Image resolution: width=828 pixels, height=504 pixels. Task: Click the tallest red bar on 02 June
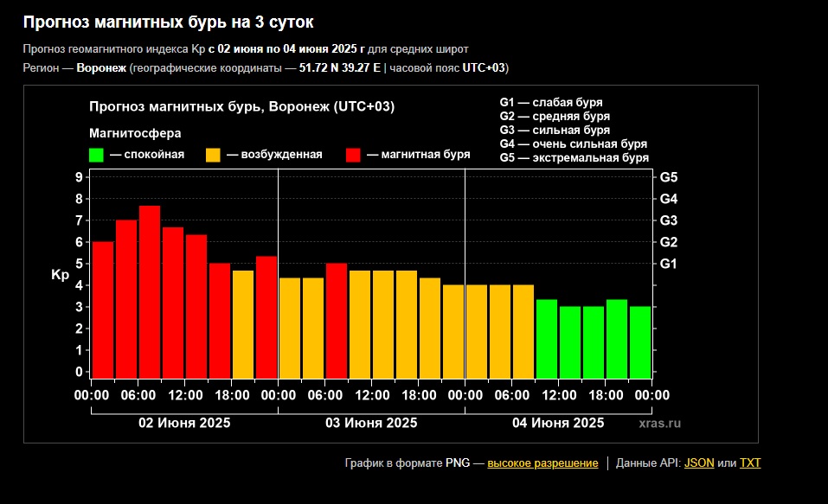tap(150, 291)
